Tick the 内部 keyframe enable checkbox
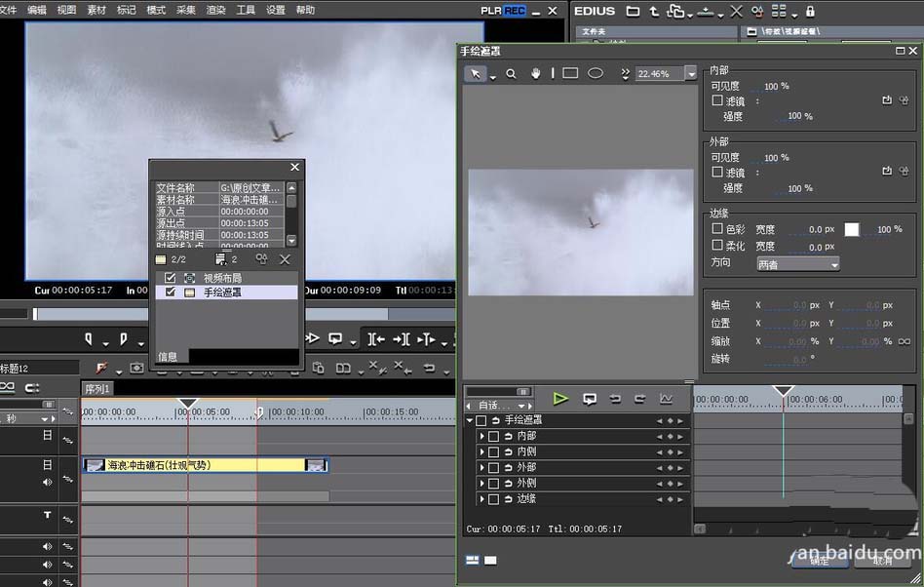The height and width of the screenshot is (587, 924). point(494,437)
